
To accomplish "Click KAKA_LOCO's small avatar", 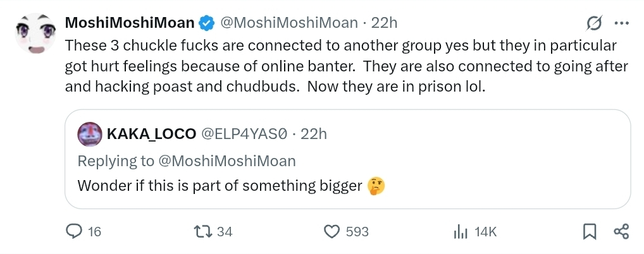I will pyautogui.click(x=89, y=133).
